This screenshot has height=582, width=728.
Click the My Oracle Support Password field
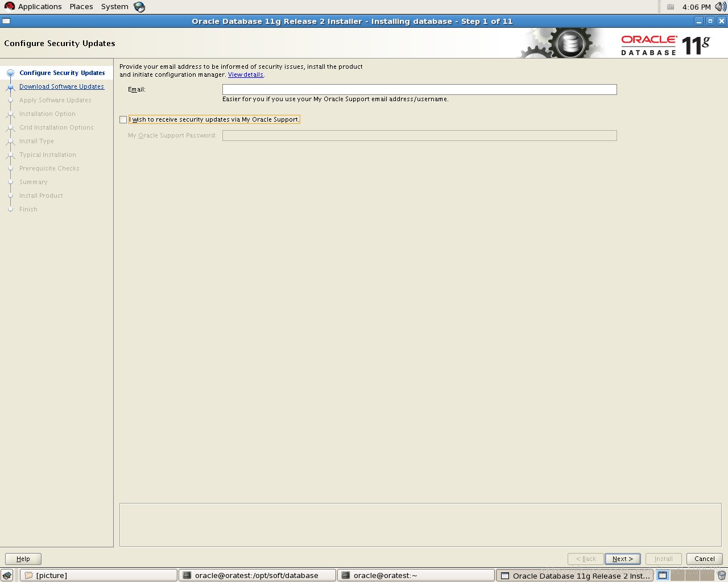tap(419, 135)
